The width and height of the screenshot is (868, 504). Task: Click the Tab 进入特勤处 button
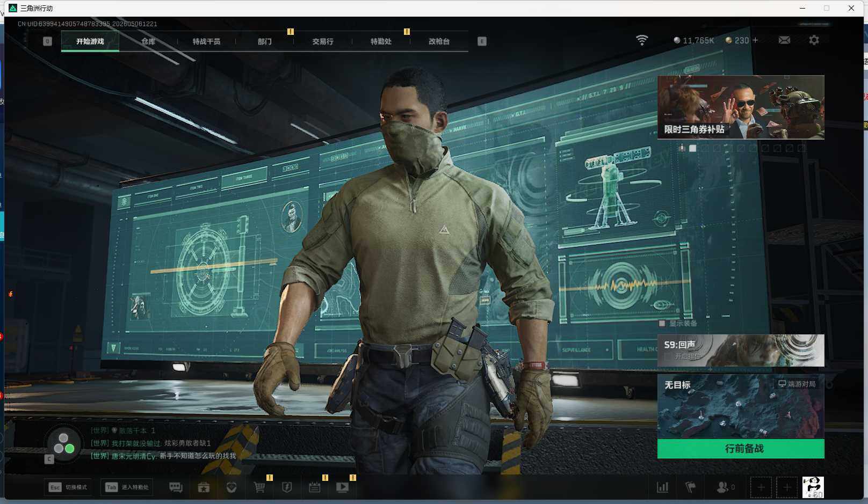click(x=127, y=487)
